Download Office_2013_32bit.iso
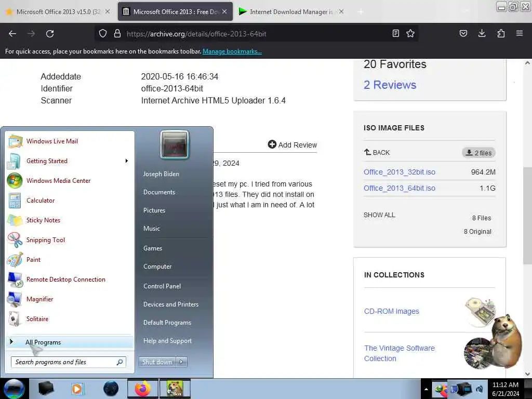This screenshot has height=399, width=532. [x=400, y=172]
